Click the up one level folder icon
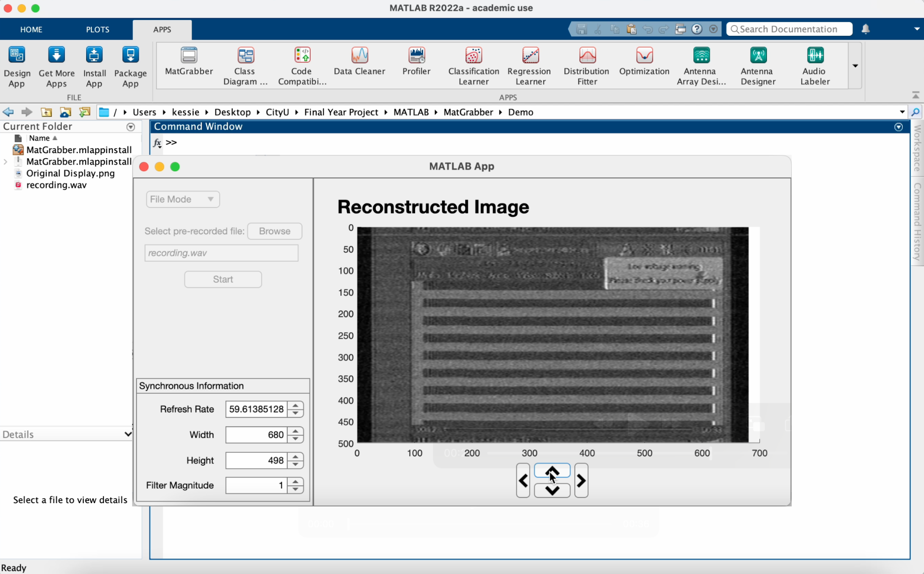The image size is (924, 574). (46, 112)
